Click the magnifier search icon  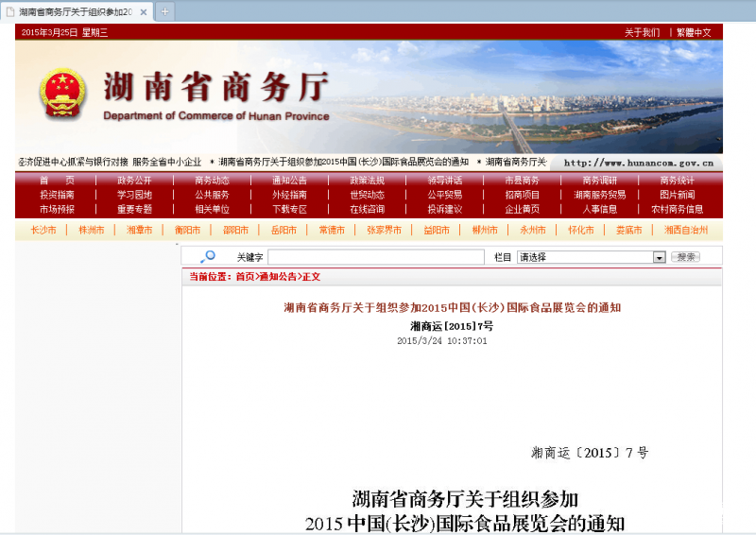208,256
